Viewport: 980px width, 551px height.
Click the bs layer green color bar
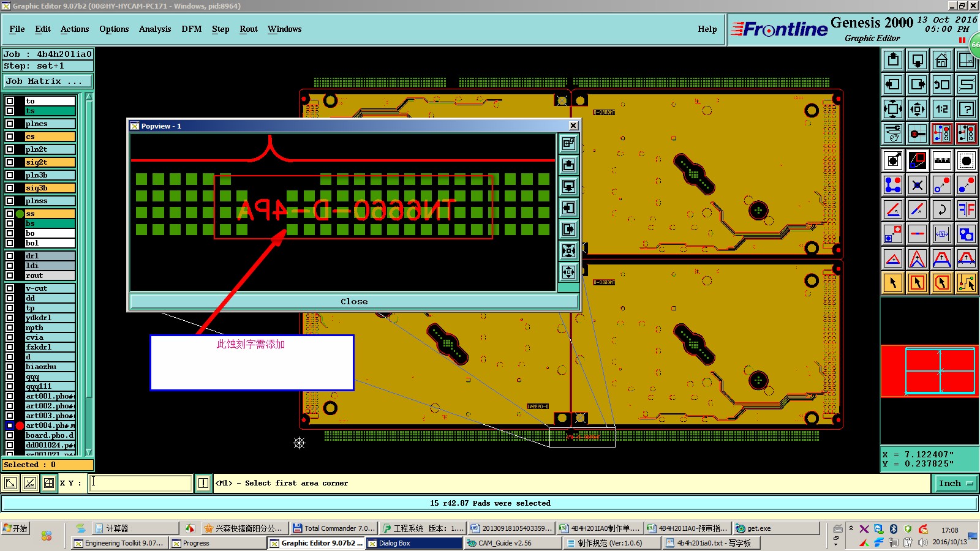point(50,223)
